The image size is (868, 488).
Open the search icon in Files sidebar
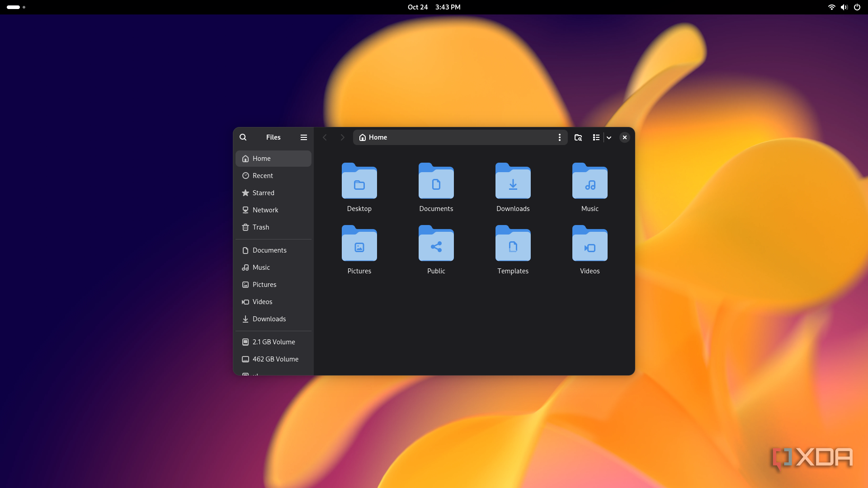pos(243,137)
